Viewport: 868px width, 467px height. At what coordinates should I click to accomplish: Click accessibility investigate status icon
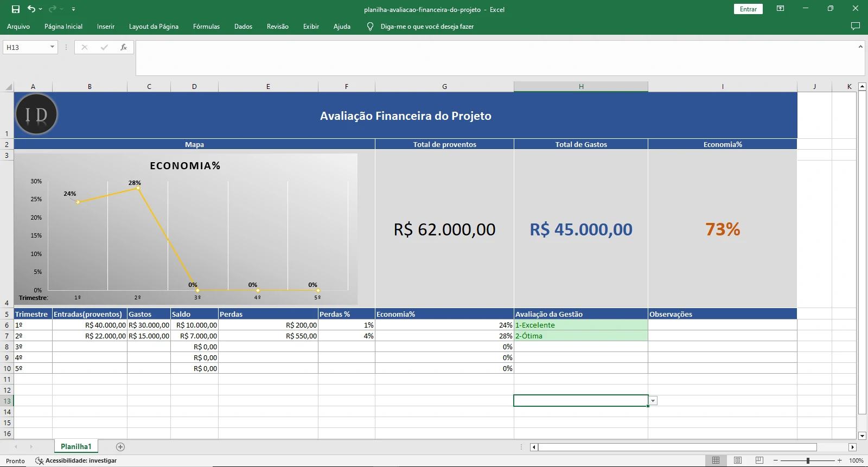tap(39, 460)
